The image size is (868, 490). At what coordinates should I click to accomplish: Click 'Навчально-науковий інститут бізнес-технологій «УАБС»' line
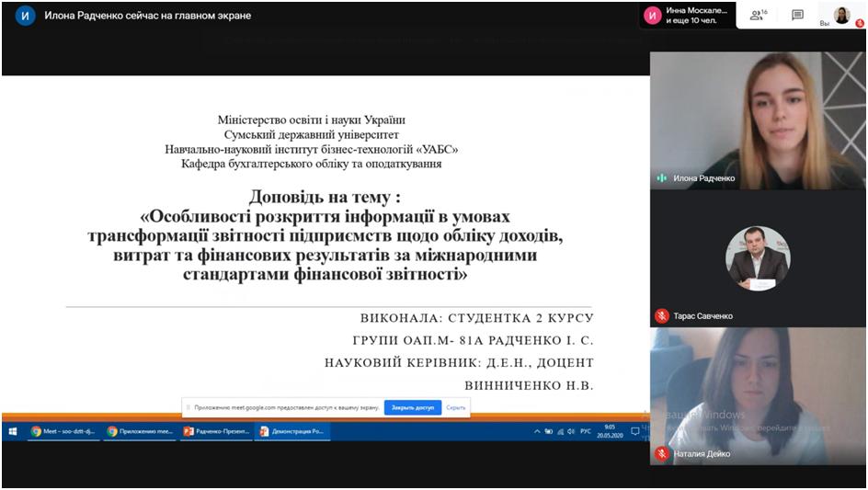(x=311, y=150)
